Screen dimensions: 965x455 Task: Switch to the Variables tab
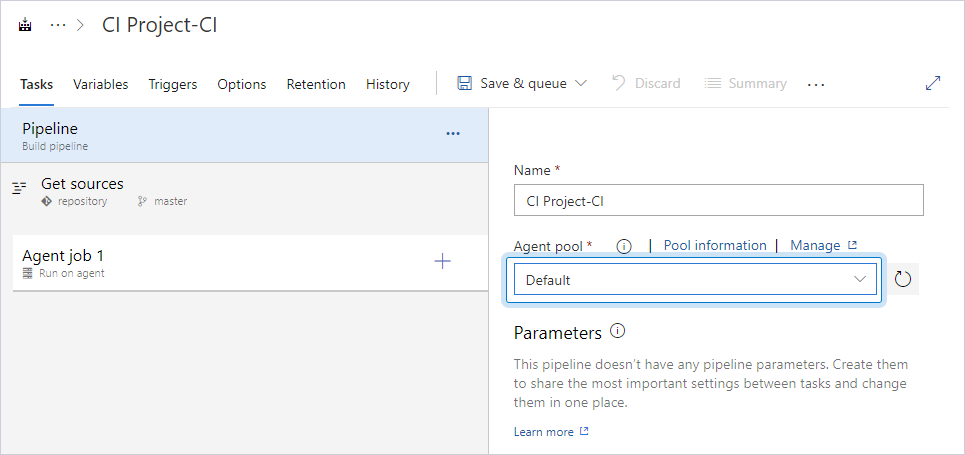point(100,84)
